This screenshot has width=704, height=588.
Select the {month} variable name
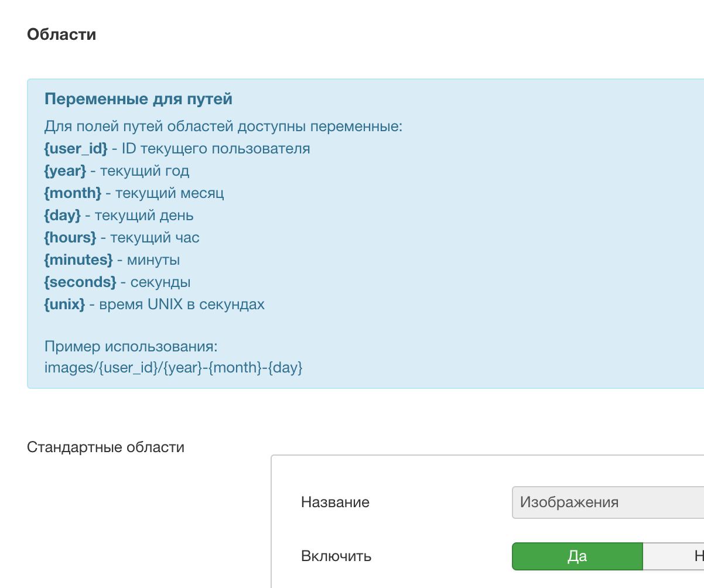click(73, 193)
